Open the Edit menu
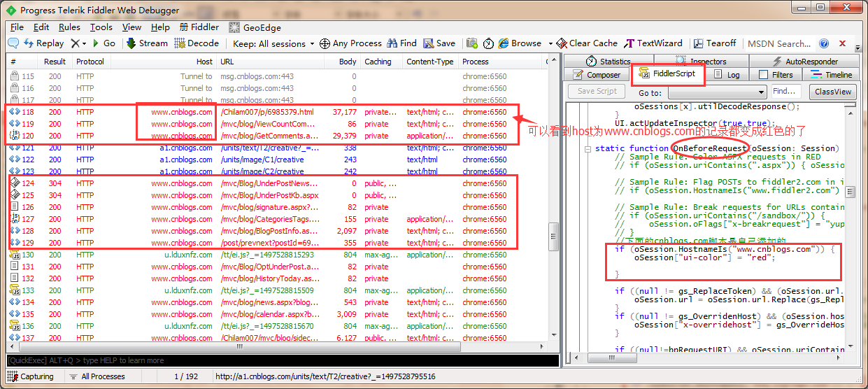 coord(41,27)
